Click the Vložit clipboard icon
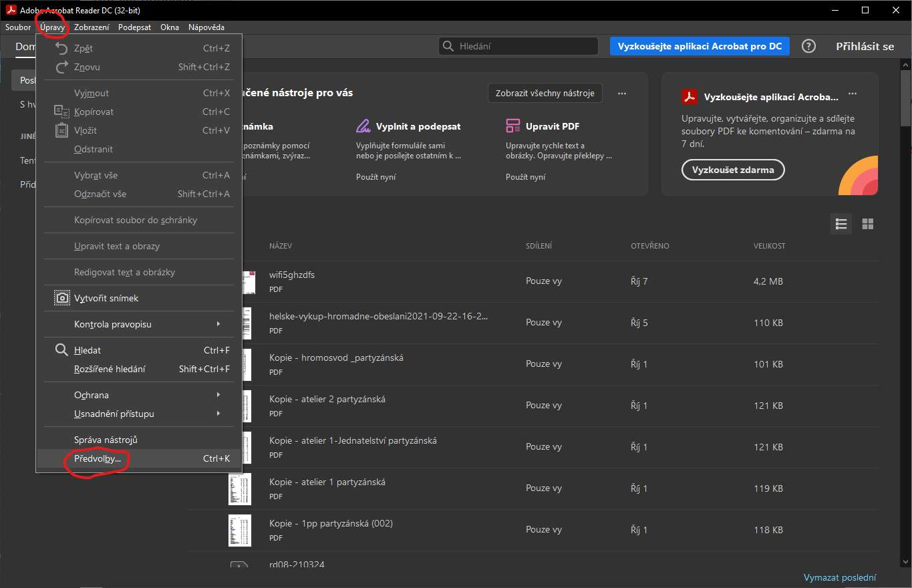Screen dimensions: 912x588 [62, 130]
